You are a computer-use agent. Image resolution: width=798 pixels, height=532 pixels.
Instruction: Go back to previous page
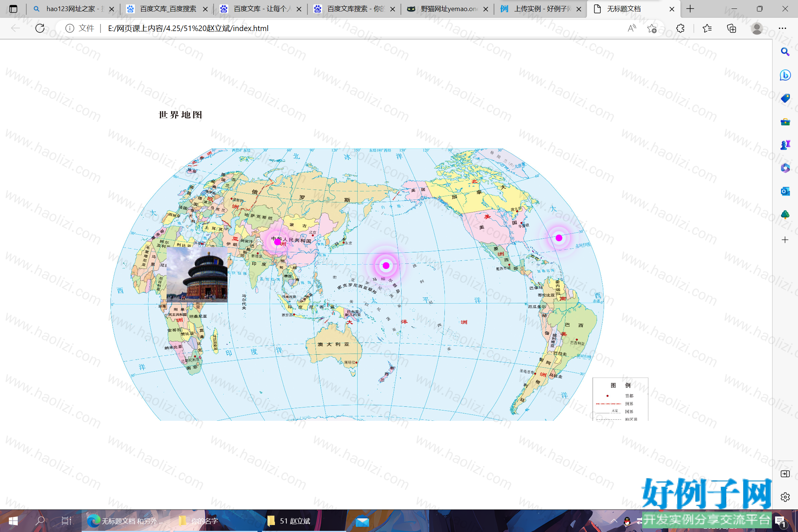15,28
